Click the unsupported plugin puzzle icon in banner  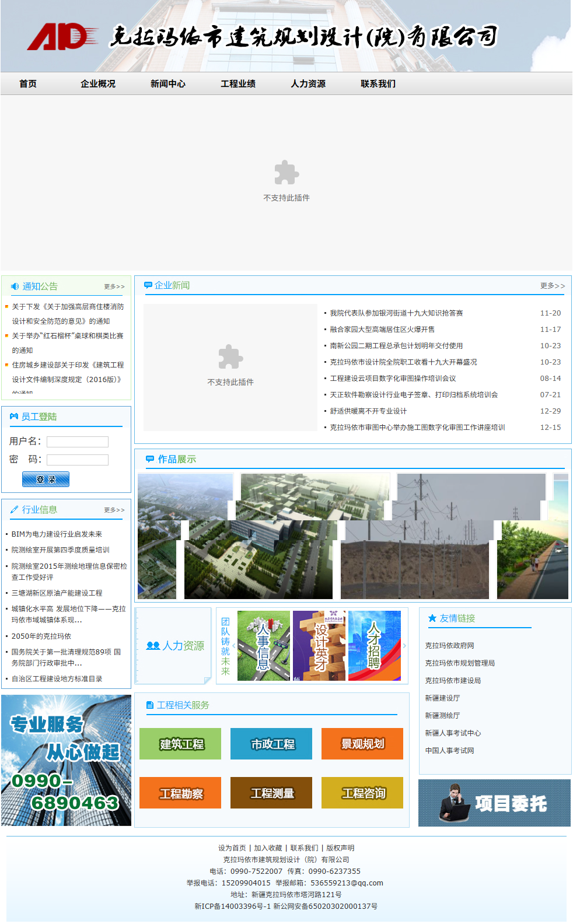click(286, 173)
